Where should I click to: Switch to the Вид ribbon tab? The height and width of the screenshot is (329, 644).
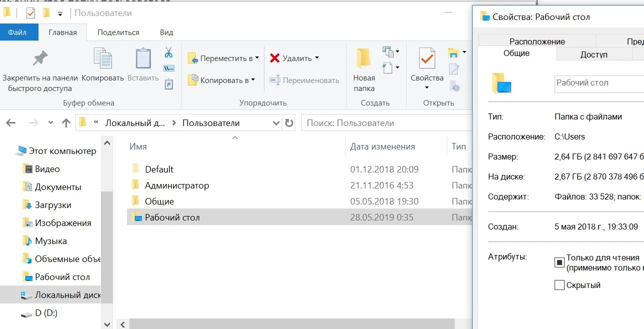click(x=166, y=32)
